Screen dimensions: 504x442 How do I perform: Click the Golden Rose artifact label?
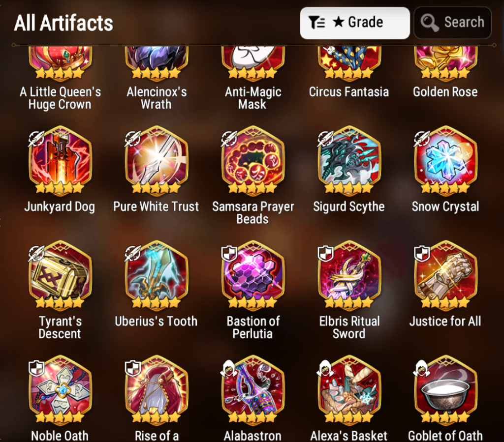click(x=445, y=92)
